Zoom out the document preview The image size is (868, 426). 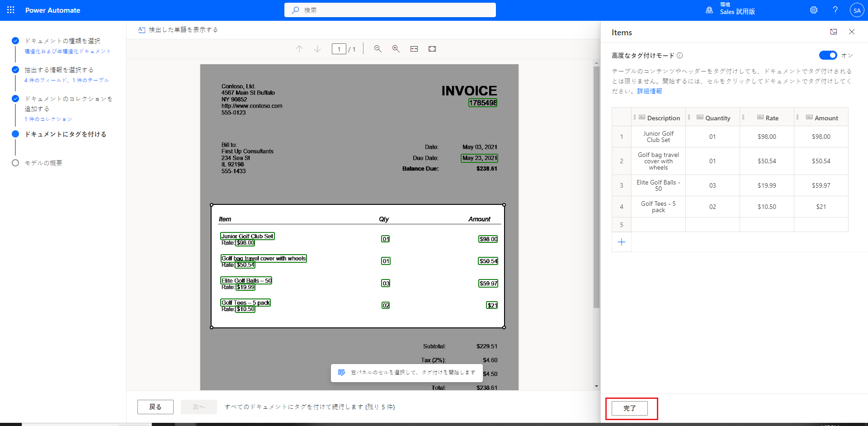coord(378,49)
